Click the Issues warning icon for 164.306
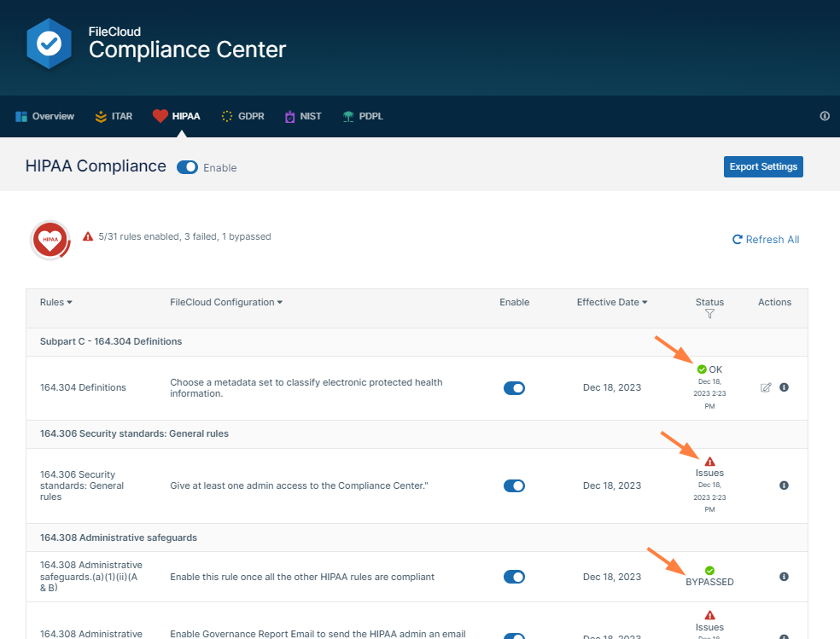Screen dimensions: 840x639 [x=709, y=462]
